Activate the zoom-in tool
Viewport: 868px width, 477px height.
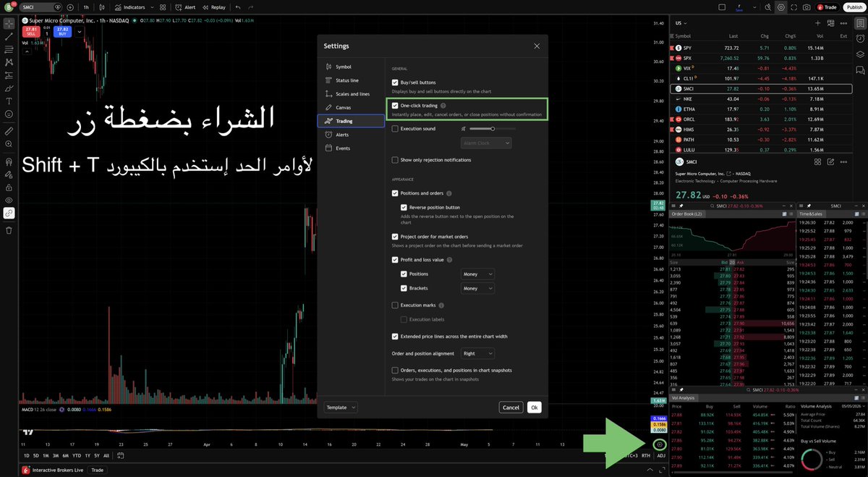tap(9, 145)
